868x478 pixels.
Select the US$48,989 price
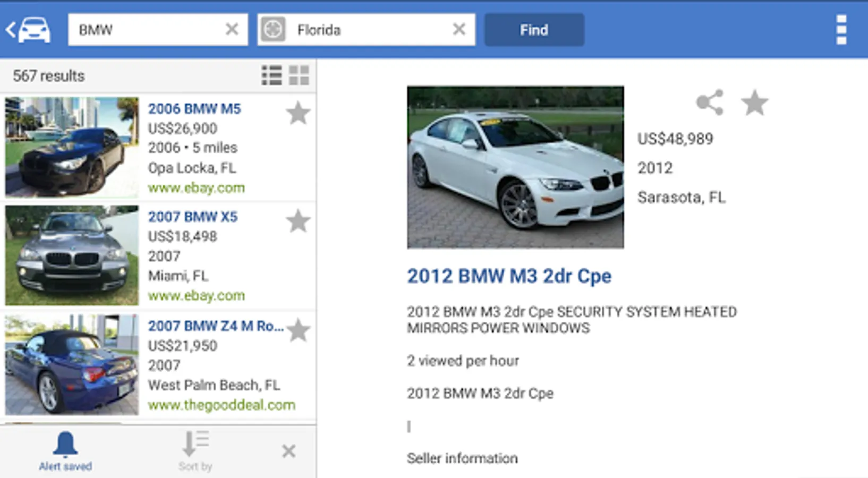tap(675, 139)
